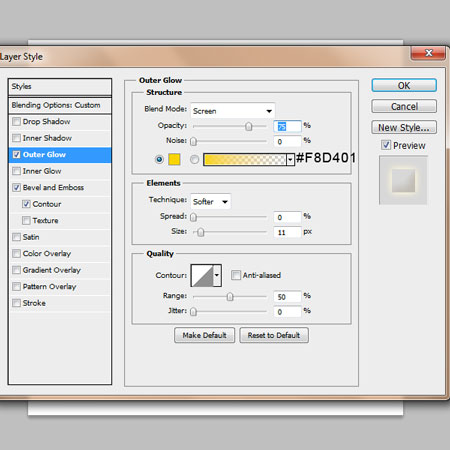This screenshot has height=450, width=450.
Task: Open the Contour curve picker thumbnail
Action: (x=202, y=275)
